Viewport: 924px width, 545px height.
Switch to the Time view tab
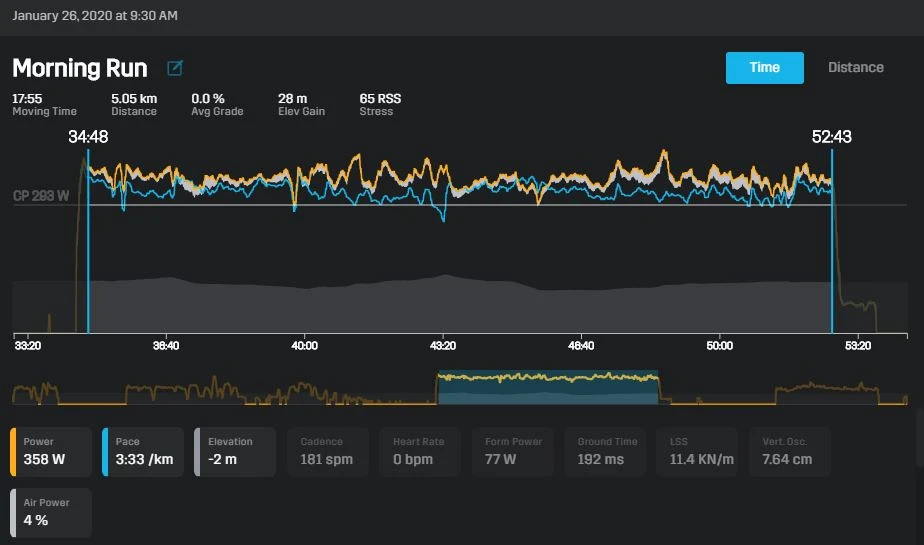[x=764, y=68]
